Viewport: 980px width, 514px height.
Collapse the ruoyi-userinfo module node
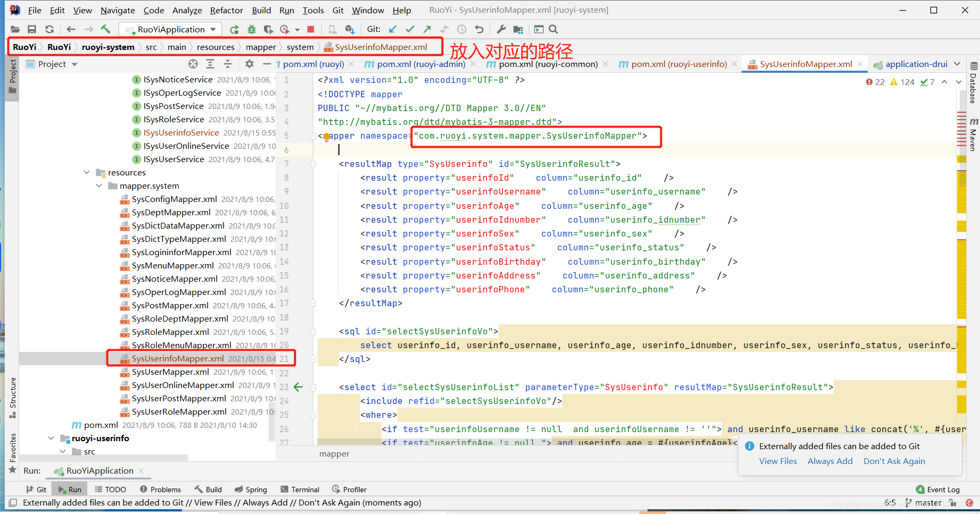(x=51, y=438)
